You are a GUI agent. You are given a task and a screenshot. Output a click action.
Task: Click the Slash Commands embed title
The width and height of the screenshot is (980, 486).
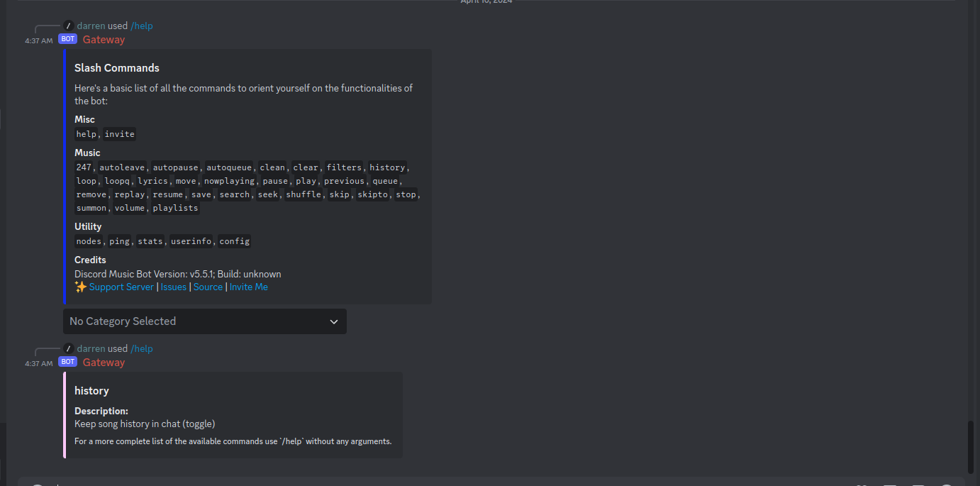[117, 68]
